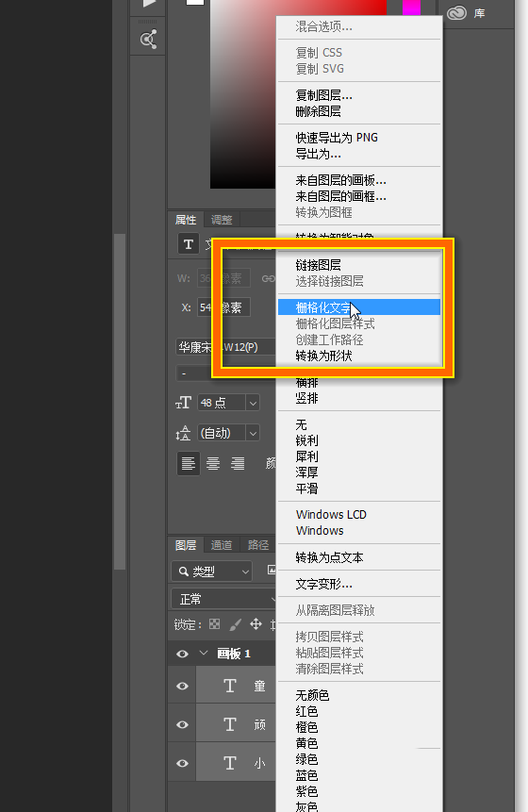Image resolution: width=528 pixels, height=812 pixels.
Task: Filter layers by pixel layer icon
Action: click(272, 571)
